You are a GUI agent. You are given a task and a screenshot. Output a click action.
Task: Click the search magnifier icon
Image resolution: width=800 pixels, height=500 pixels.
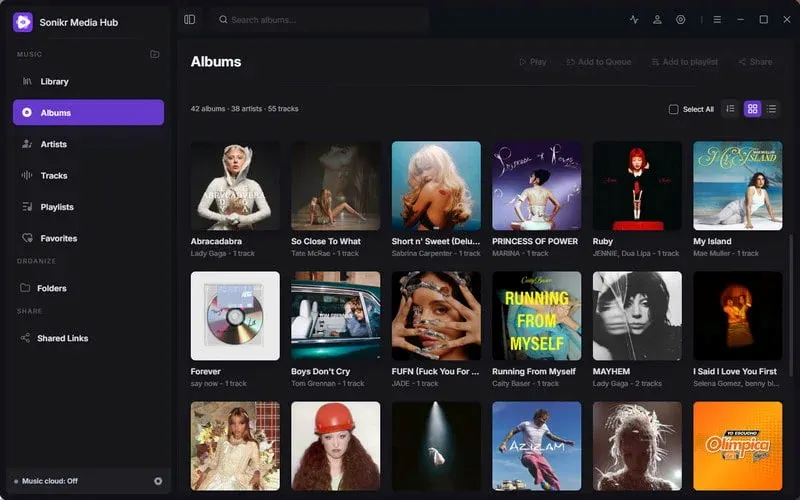tap(223, 19)
